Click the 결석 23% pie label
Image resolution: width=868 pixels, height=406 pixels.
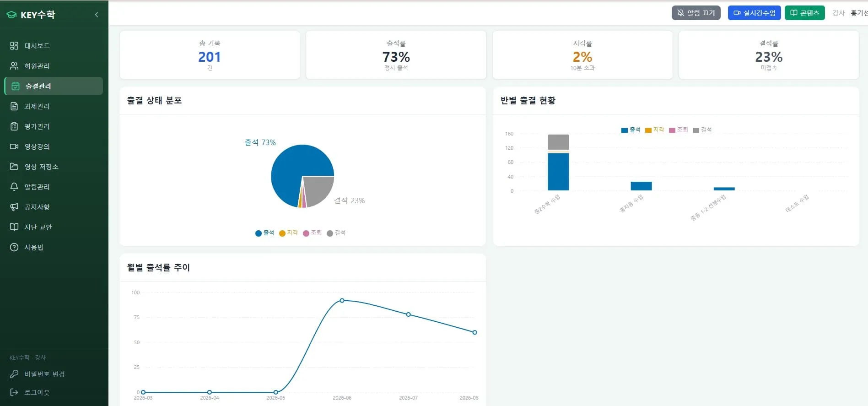[x=349, y=200]
